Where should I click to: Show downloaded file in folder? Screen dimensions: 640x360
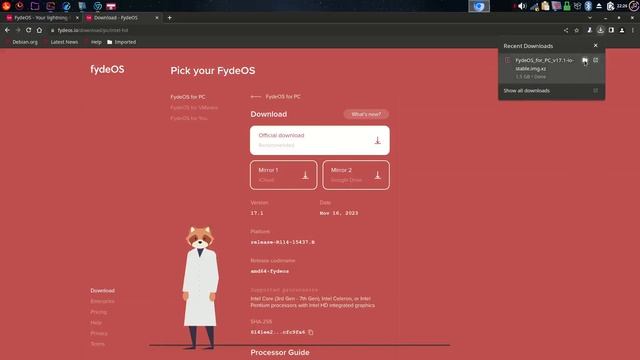(585, 60)
